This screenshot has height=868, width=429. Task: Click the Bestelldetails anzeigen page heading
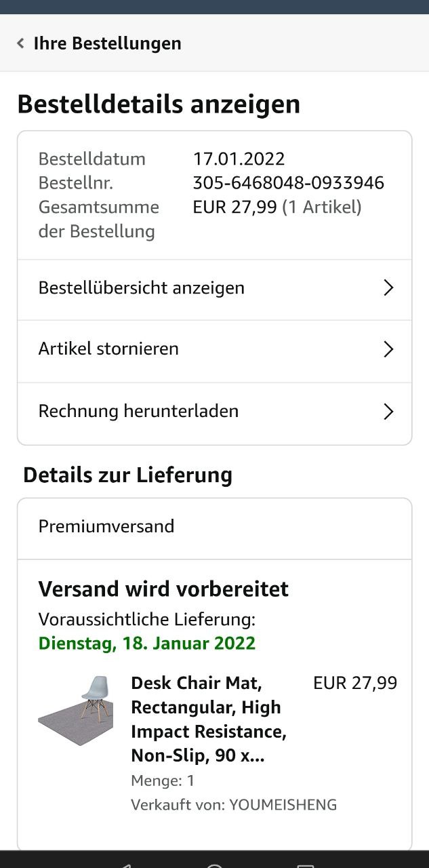159,104
